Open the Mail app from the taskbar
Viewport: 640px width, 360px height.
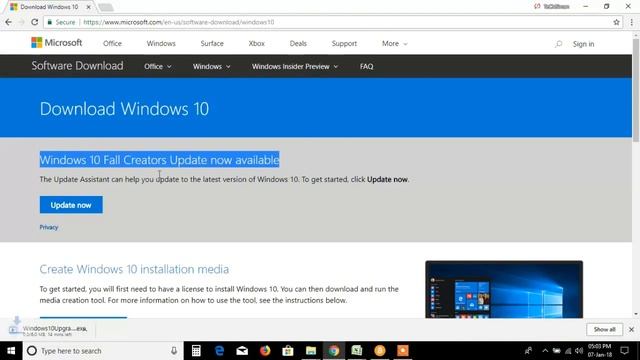[x=242, y=351]
